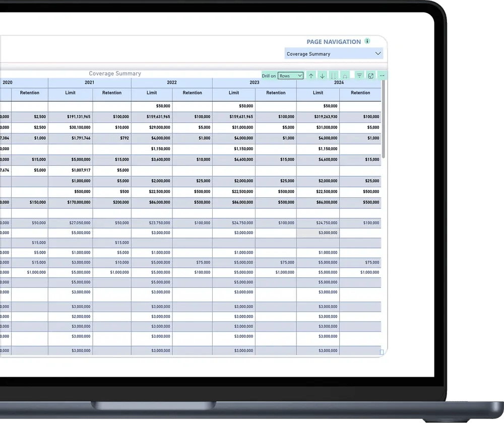The width and height of the screenshot is (504, 423).
Task: Click the chevron on the page selector box
Action: (x=377, y=53)
